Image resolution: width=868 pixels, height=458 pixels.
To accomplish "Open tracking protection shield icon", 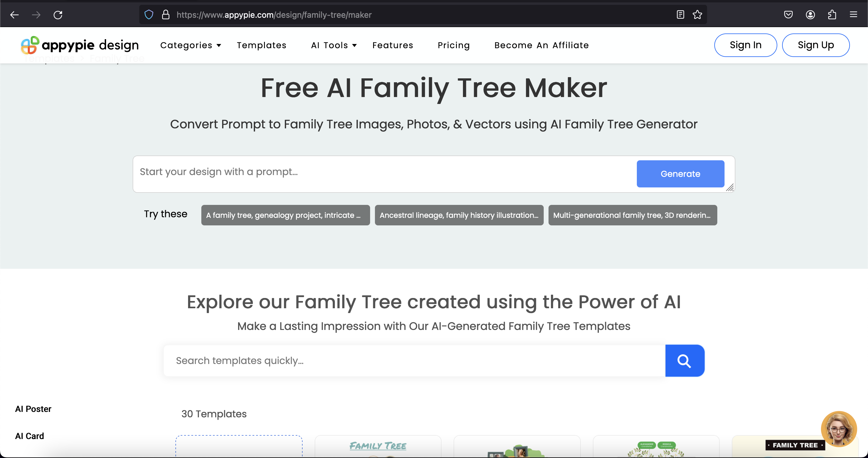I will [149, 14].
